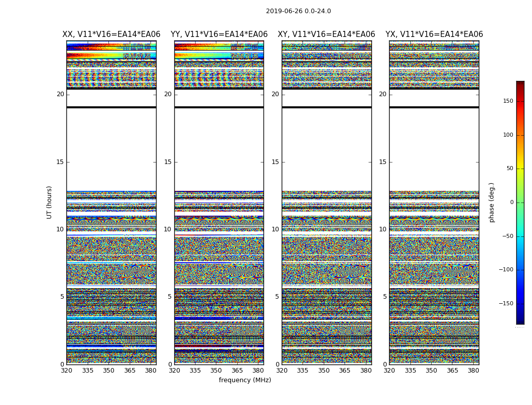Click y-tick '5' of the YY plot
The image size is (532, 405).
(x=170, y=297)
